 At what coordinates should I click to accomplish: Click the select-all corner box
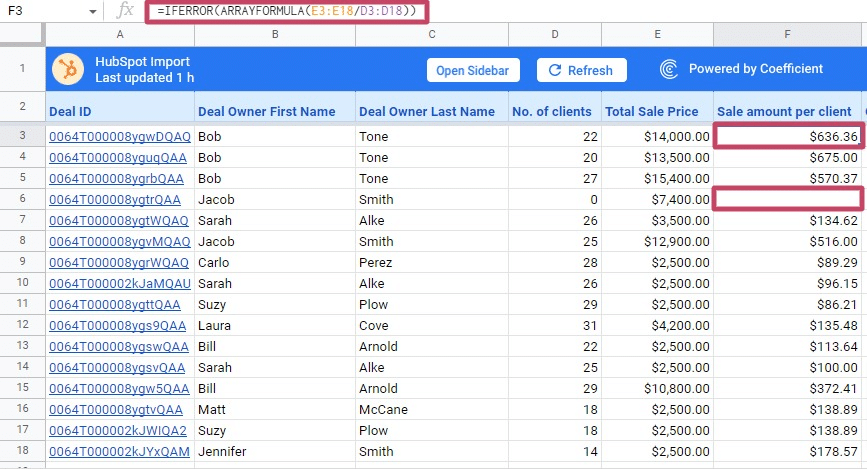(x=21, y=34)
